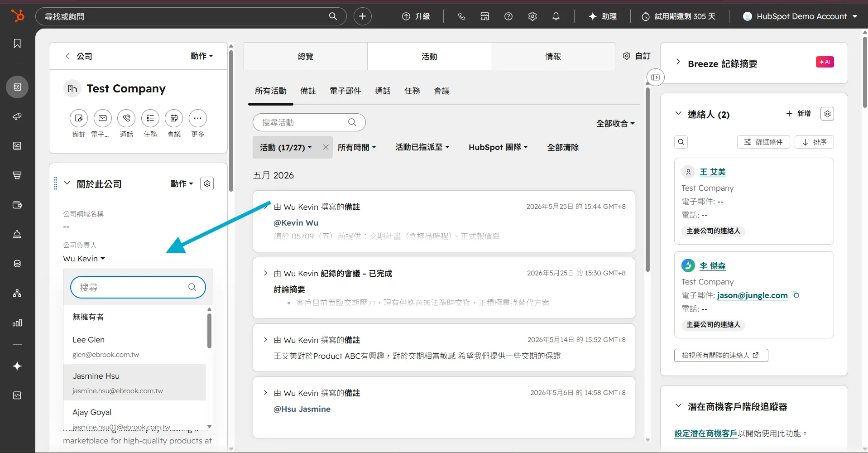The width and height of the screenshot is (868, 453).
Task: Select the 通話 activity filter tab
Action: point(383,91)
